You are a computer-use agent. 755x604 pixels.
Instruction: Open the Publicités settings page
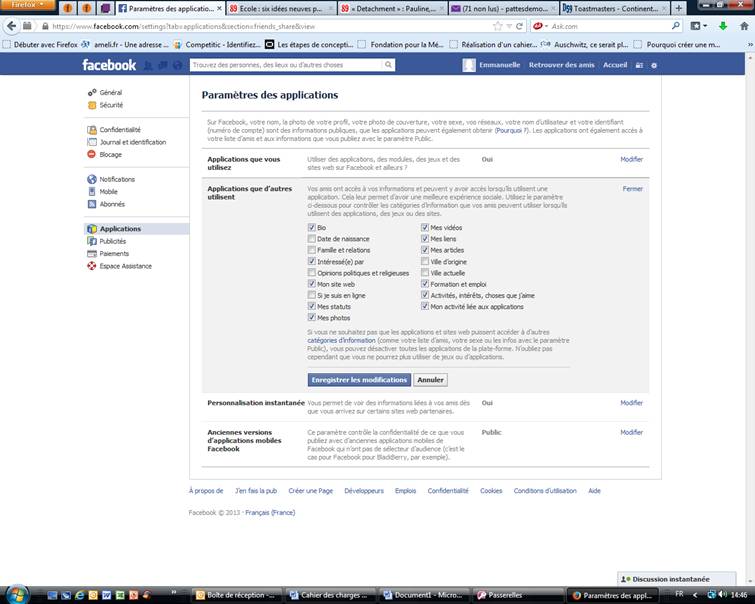[x=113, y=241]
